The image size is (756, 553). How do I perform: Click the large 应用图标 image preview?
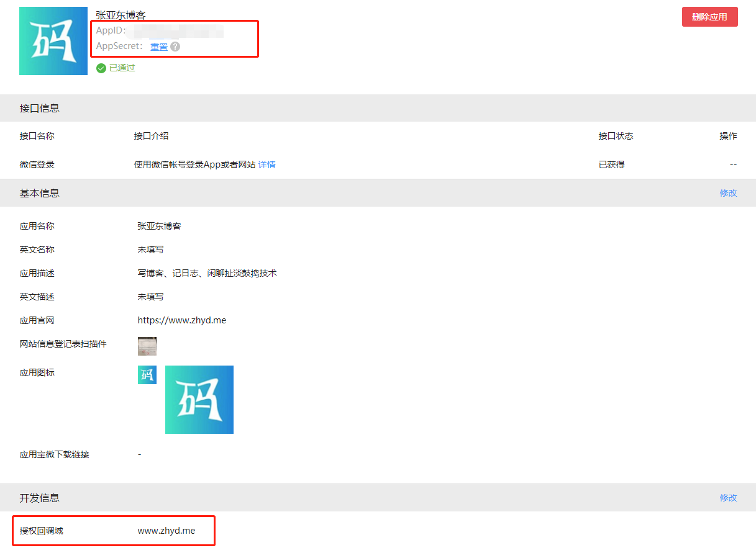click(x=199, y=400)
